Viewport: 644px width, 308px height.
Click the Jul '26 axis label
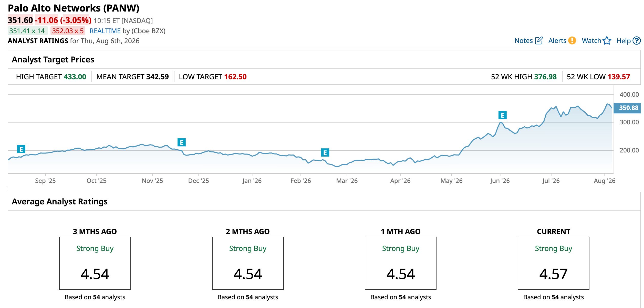[551, 181]
